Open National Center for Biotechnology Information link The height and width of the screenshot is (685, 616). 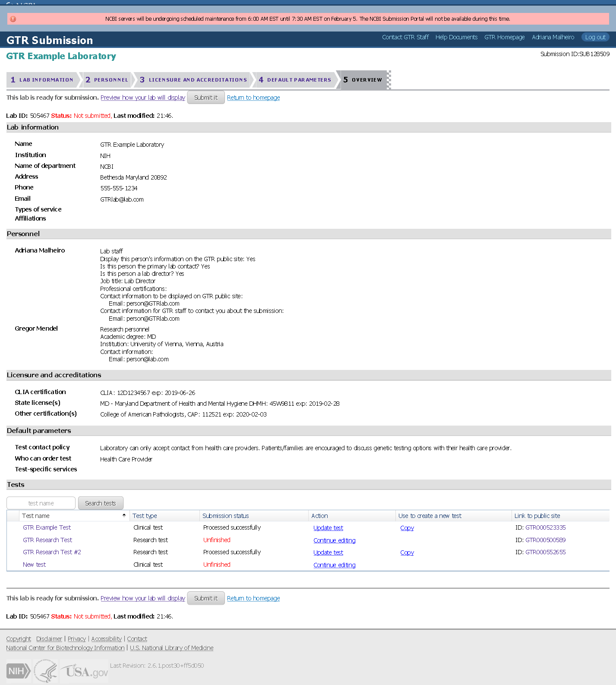65,648
